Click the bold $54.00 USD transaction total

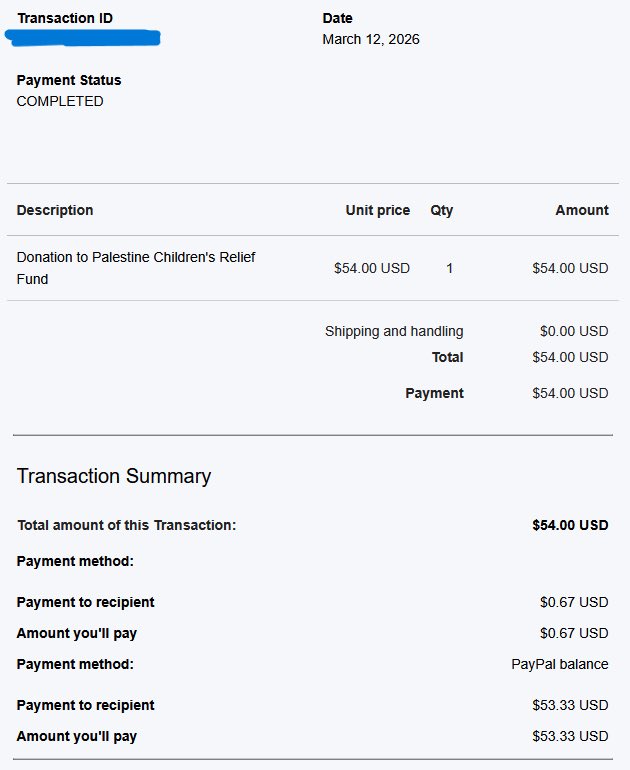570,525
